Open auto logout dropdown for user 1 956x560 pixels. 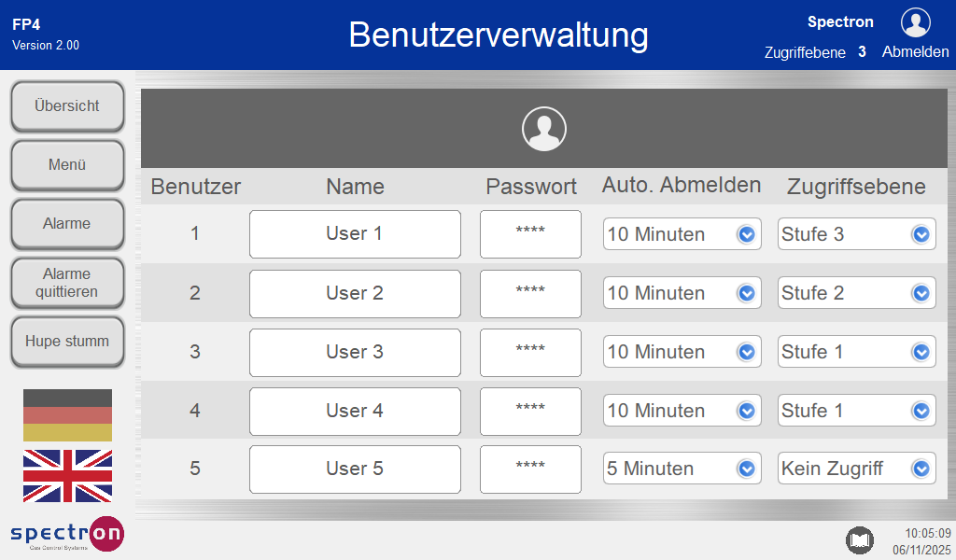pyautogui.click(x=682, y=234)
